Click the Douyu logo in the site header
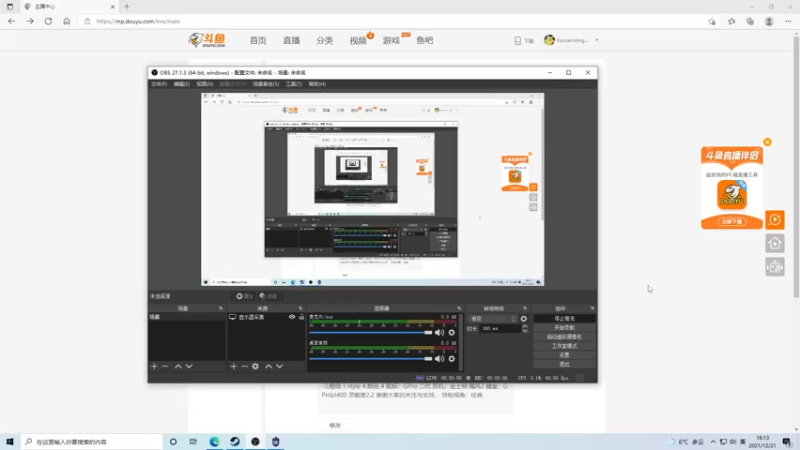 pyautogui.click(x=207, y=40)
